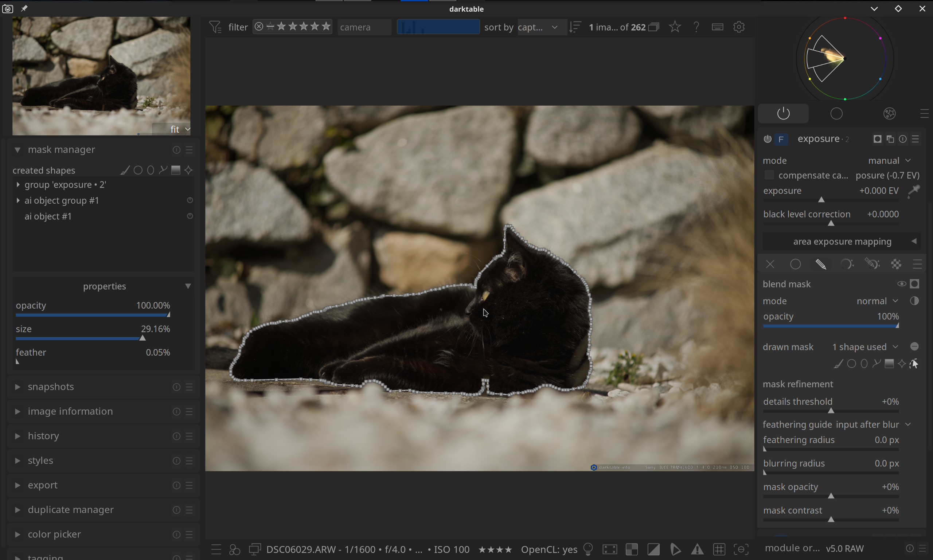Toggle blend mask visibility eye icon
Image resolution: width=933 pixels, height=560 pixels.
pyautogui.click(x=901, y=284)
